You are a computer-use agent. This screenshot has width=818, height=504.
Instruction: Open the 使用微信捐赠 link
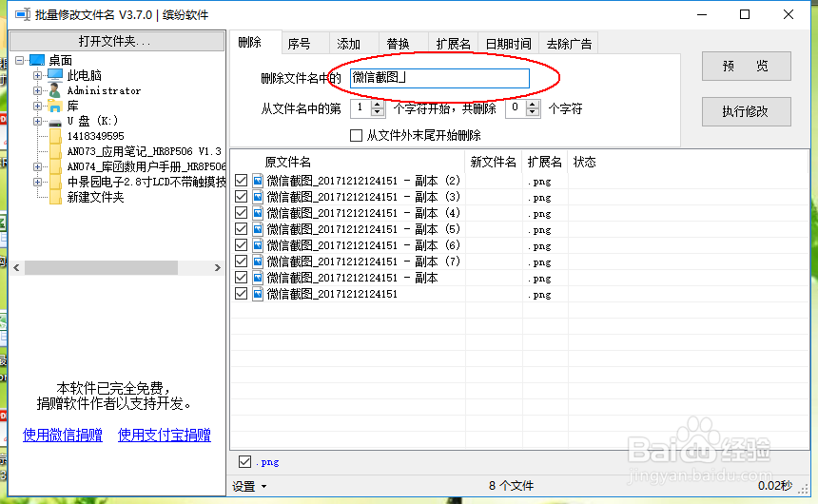[63, 435]
